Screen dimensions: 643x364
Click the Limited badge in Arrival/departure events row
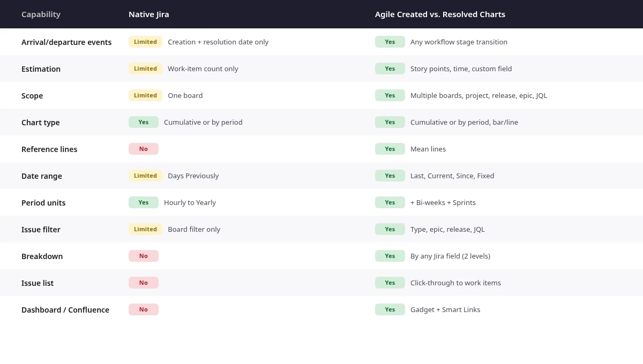(145, 42)
